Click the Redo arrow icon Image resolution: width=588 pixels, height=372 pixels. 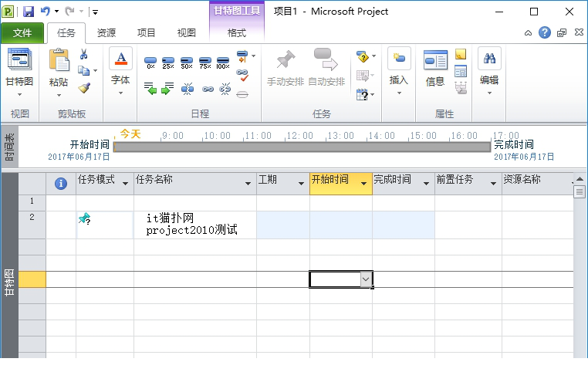pyautogui.click(x=69, y=12)
